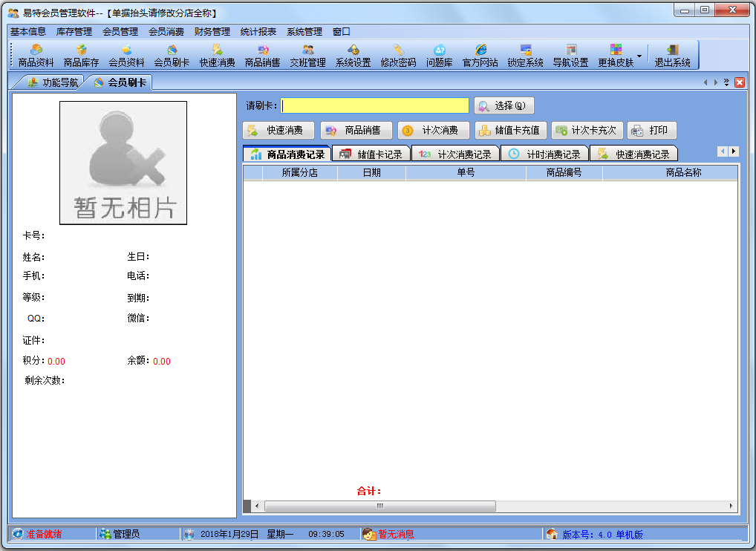Open 会员资料 from the toolbar

[126, 54]
